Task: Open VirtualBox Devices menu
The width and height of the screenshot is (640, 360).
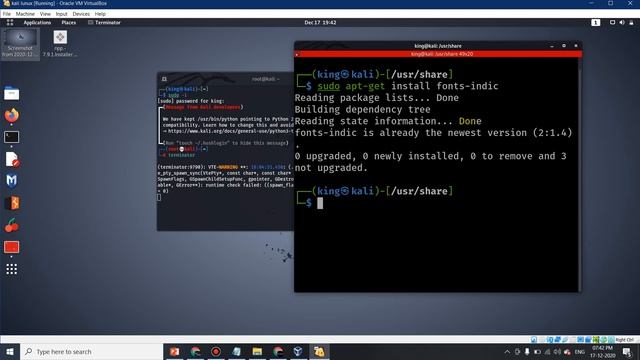Action: [x=81, y=14]
